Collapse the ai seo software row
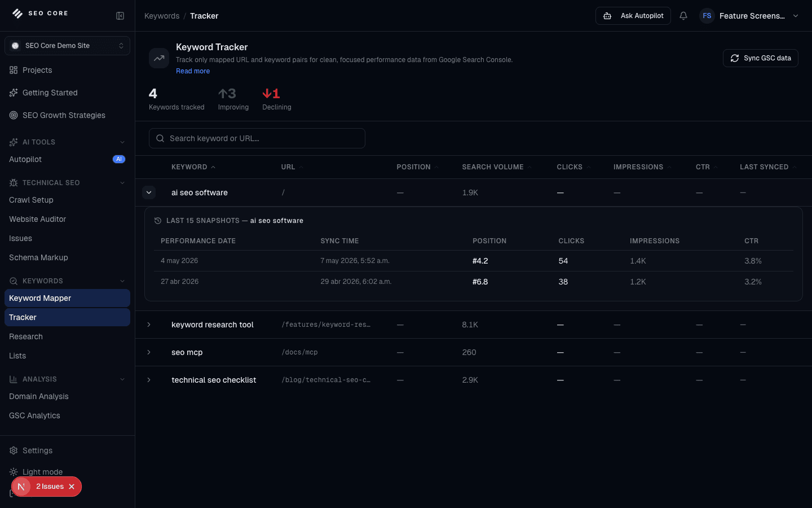The height and width of the screenshot is (508, 812). point(149,192)
